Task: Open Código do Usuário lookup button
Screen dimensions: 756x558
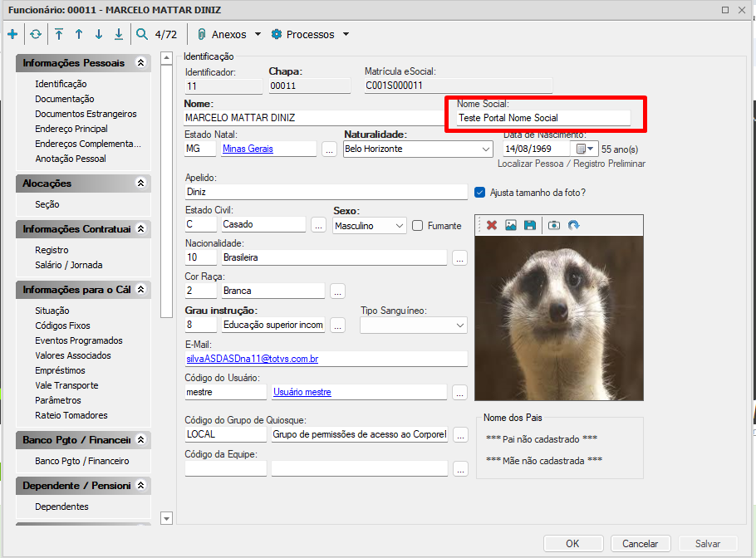Action: [x=459, y=394]
